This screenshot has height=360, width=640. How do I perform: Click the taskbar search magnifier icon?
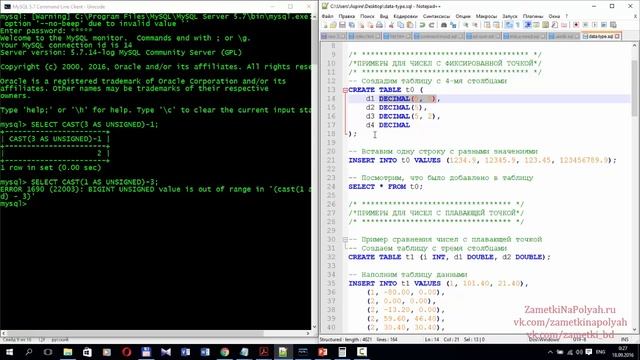coord(29,352)
